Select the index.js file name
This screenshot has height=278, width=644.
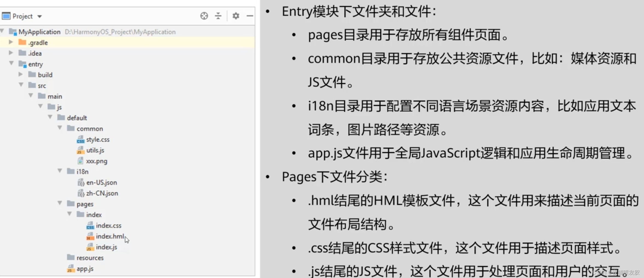pos(106,247)
